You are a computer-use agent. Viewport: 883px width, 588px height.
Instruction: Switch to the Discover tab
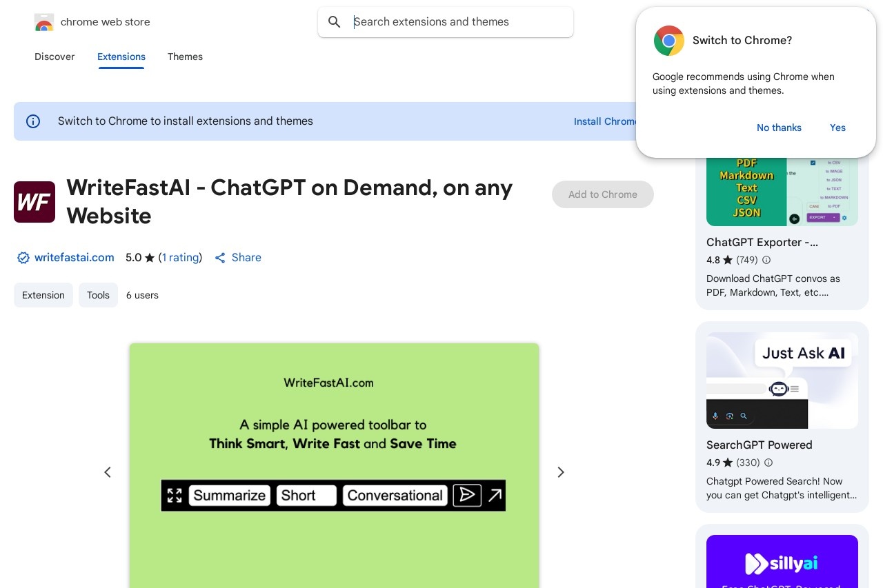pyautogui.click(x=54, y=57)
